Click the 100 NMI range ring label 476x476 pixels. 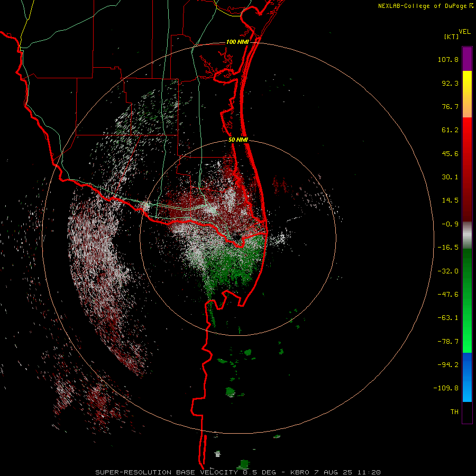[x=237, y=42]
